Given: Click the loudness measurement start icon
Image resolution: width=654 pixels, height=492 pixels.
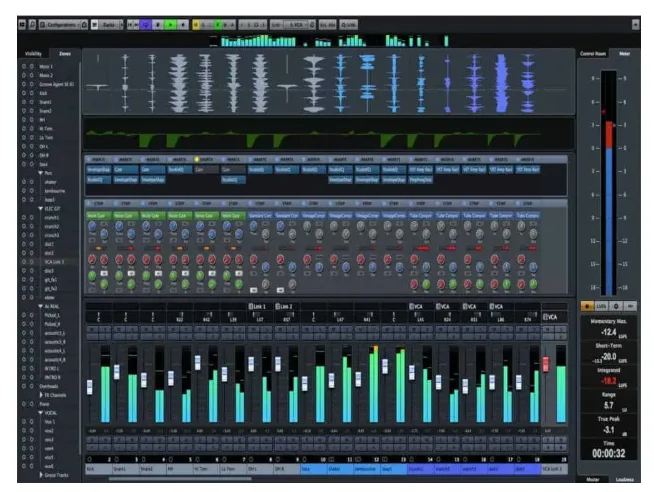Looking at the screenshot, I should pos(587,304).
